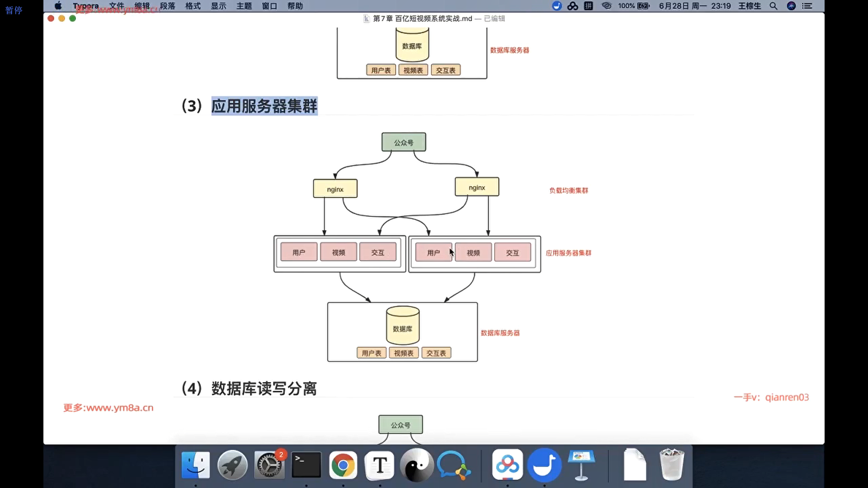Click the heading 数据库读写分离

pos(264,389)
